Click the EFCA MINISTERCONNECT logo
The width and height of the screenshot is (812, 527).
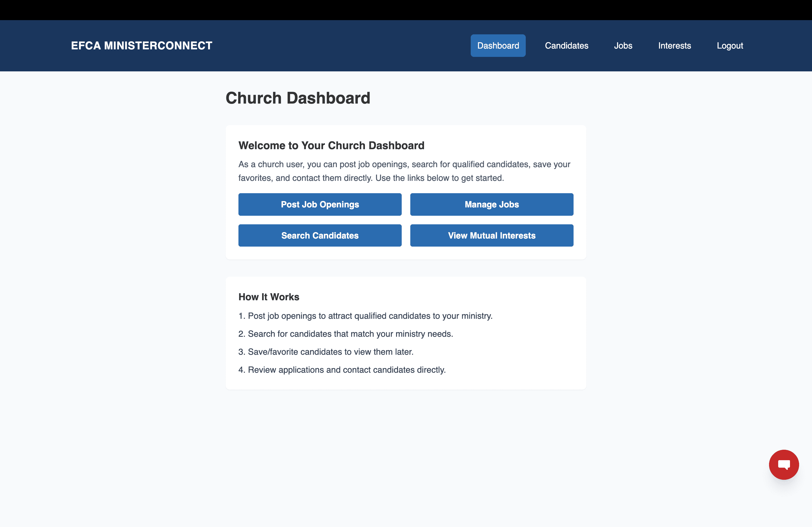[141, 45]
